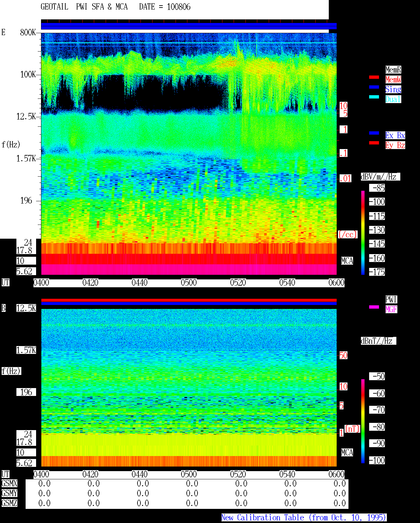
Task: Click the [/cc] density scale label
Action: point(347,235)
